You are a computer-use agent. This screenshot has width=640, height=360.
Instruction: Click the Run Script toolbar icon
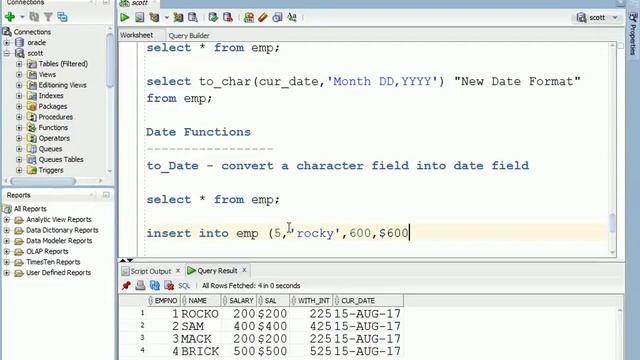[x=140, y=17]
